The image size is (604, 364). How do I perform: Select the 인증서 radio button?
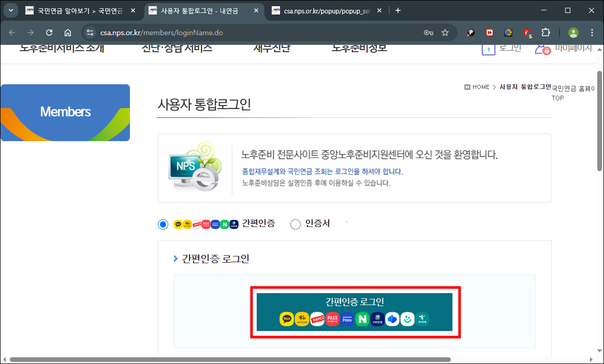click(x=296, y=224)
